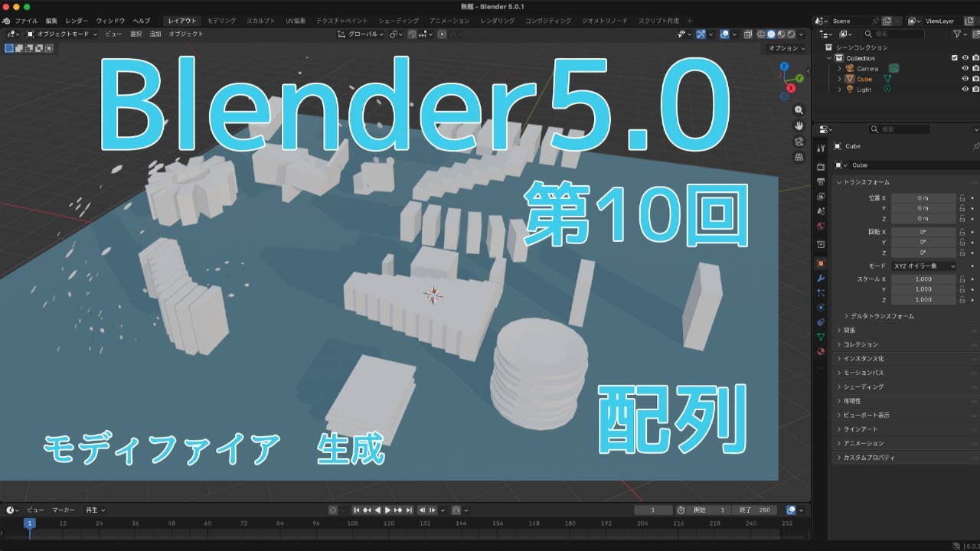
Task: Click the end frame 250 field
Action: tap(754, 510)
